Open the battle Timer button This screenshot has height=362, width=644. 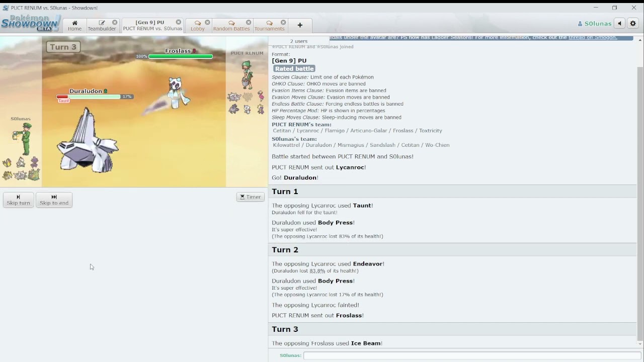(x=250, y=197)
